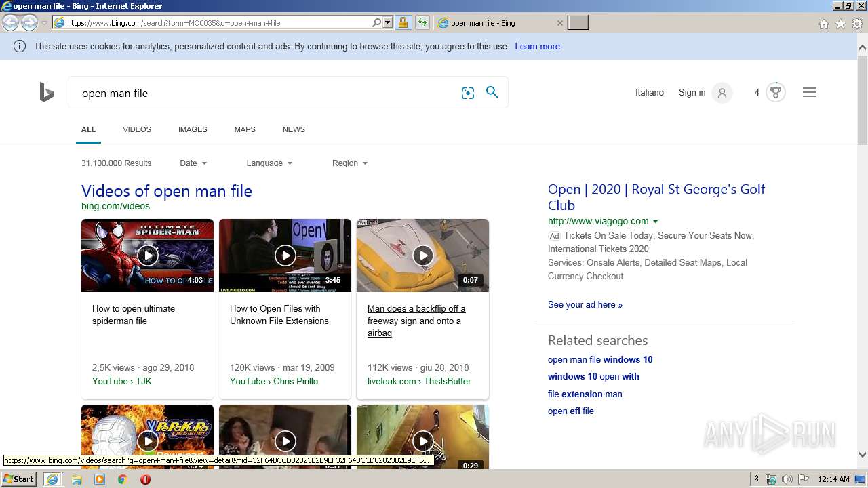Switch to the IMAGES tab
868x488 pixels.
click(193, 129)
